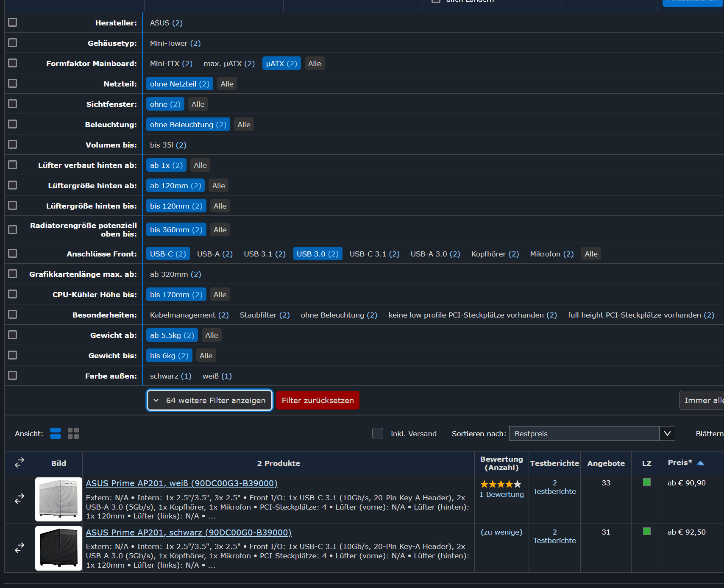The width and height of the screenshot is (724, 588).
Task: Click Alle in Formfaktor Mainboard row
Action: coord(315,64)
